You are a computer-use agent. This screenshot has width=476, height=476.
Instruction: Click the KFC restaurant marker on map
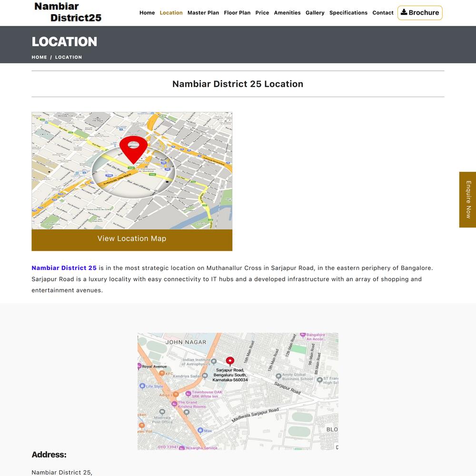coord(162,373)
